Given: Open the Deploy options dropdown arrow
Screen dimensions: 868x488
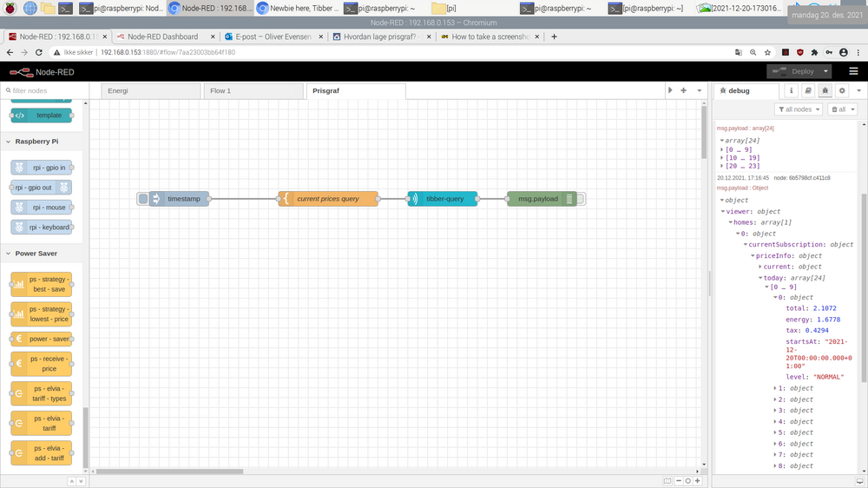Looking at the screenshot, I should [x=825, y=71].
